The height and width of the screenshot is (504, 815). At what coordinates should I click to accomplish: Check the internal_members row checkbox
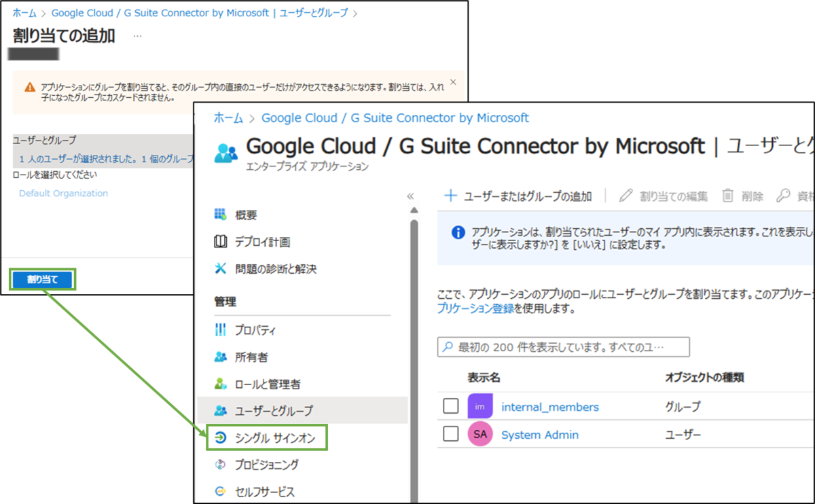pos(451,407)
